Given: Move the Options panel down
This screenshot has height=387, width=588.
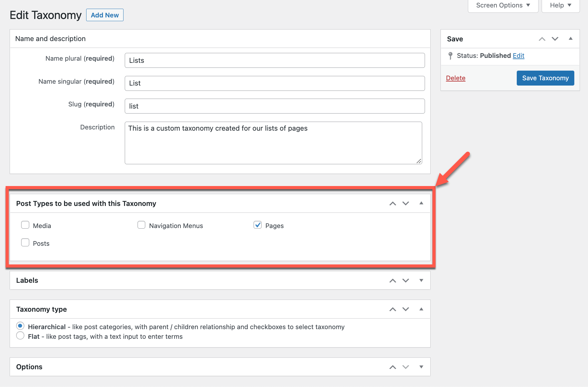Looking at the screenshot, I should 406,367.
